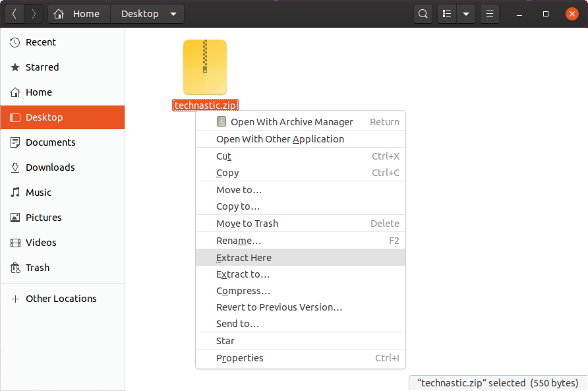Expand the view options dropdown arrow
The image size is (588, 391).
coord(466,14)
